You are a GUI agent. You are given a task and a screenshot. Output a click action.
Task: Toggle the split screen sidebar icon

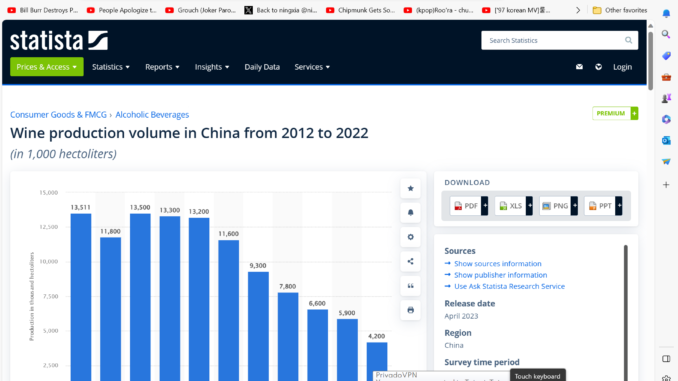666,359
